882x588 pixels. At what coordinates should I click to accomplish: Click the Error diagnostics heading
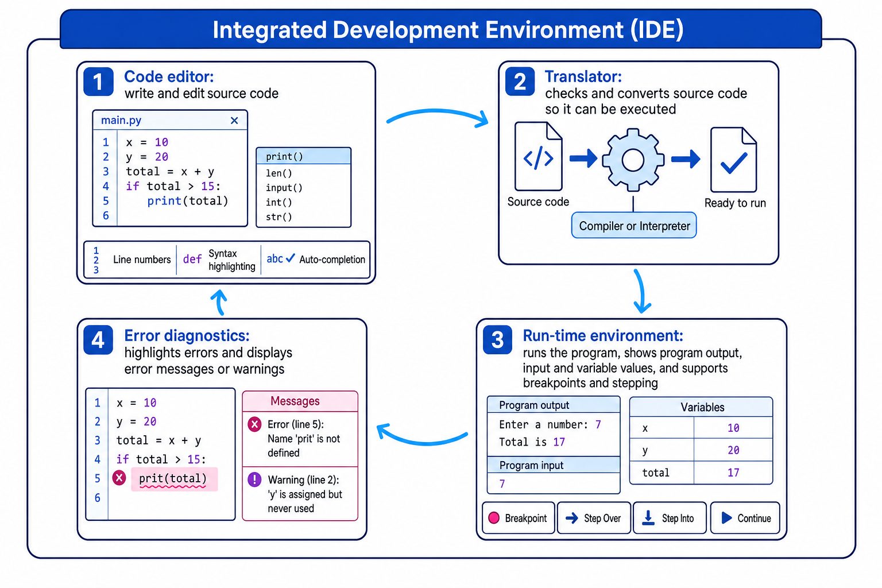[x=187, y=335]
